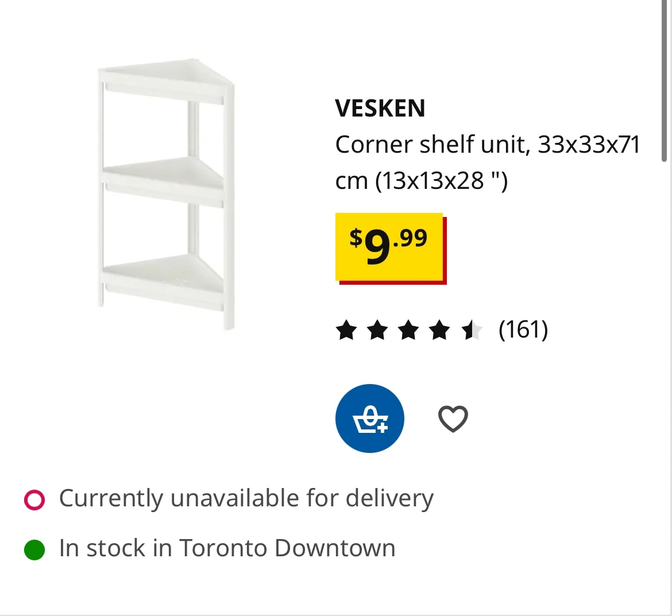Viewport: 672px width, 616px height.
Task: Click the third rating star
Action: click(x=408, y=330)
